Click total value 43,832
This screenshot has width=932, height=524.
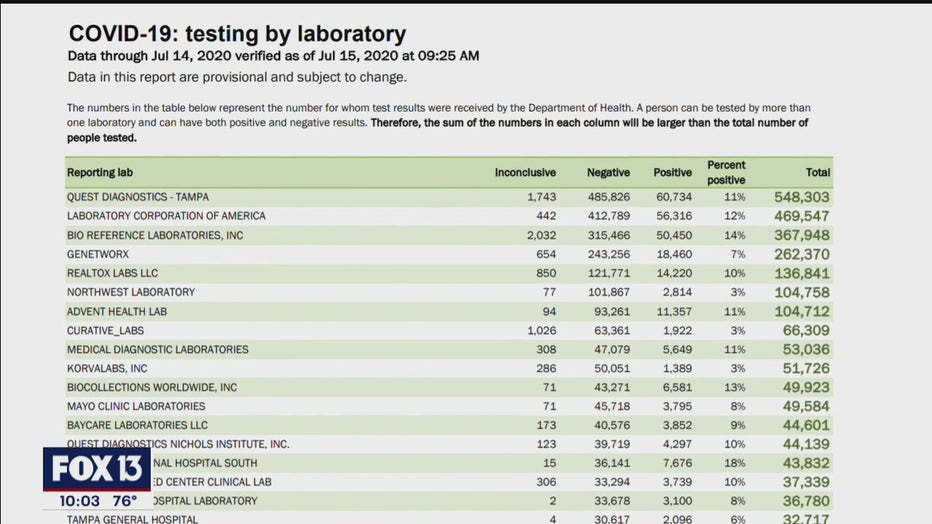pos(805,463)
